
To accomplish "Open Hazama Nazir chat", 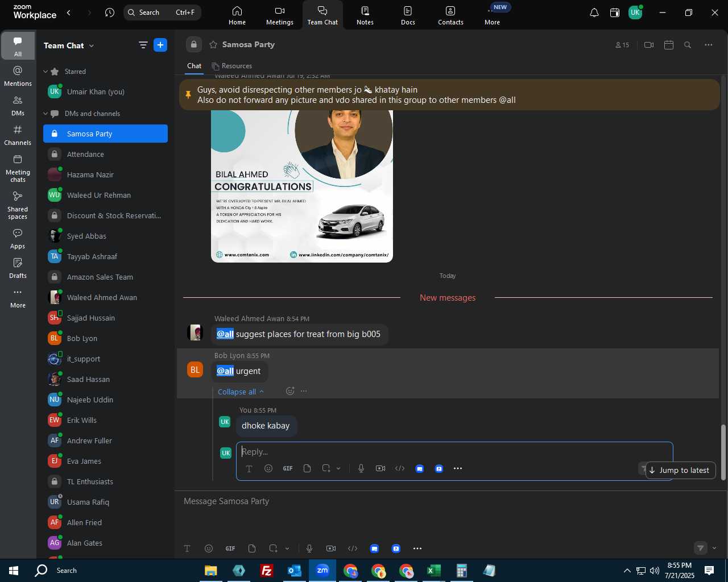I will 105,175.
